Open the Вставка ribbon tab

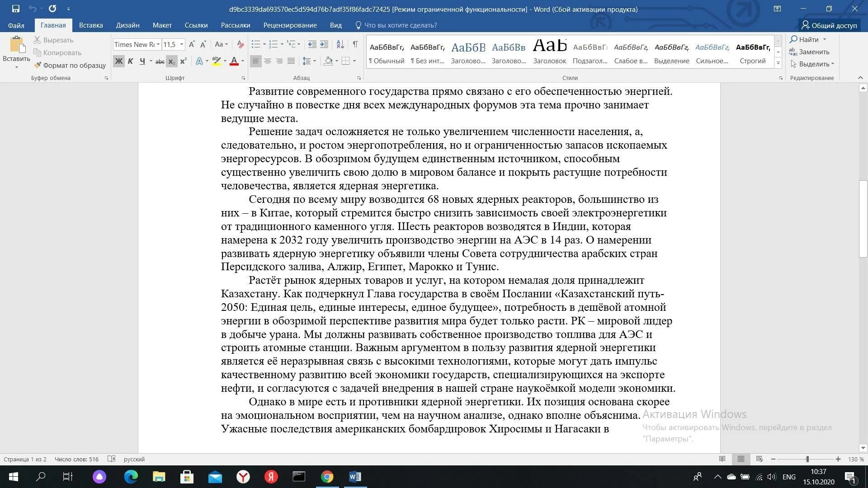(x=91, y=25)
